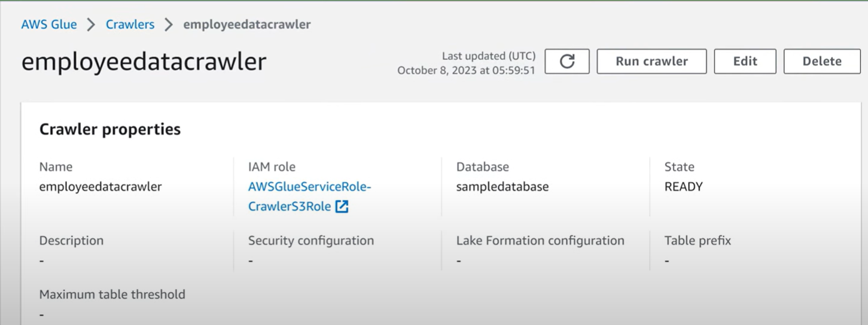Image resolution: width=868 pixels, height=325 pixels.
Task: Select the Name value employeedatacrawler
Action: click(100, 187)
